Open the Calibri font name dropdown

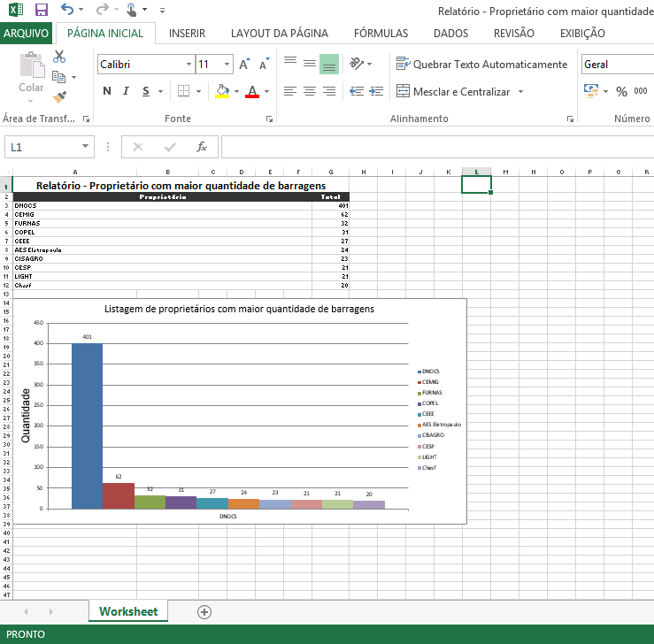(189, 65)
